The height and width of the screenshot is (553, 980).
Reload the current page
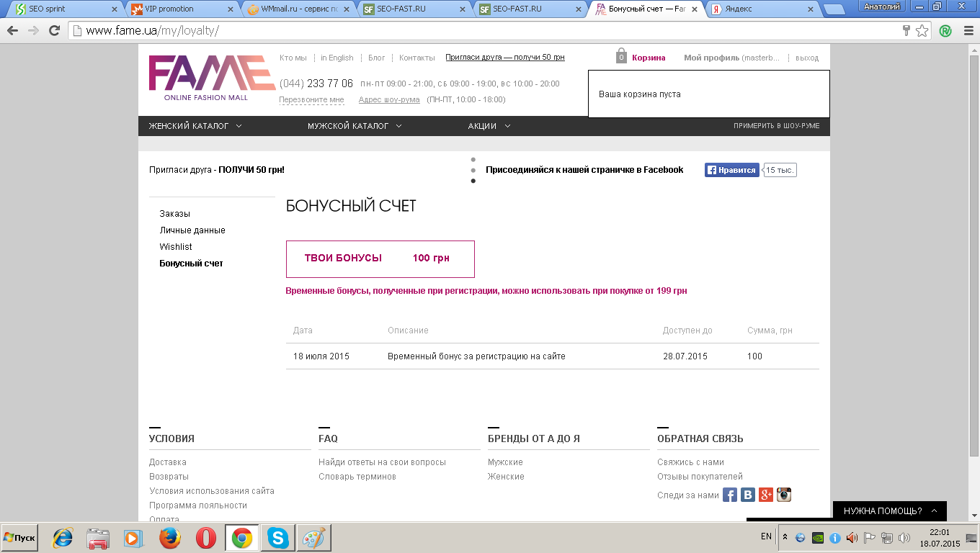53,31
